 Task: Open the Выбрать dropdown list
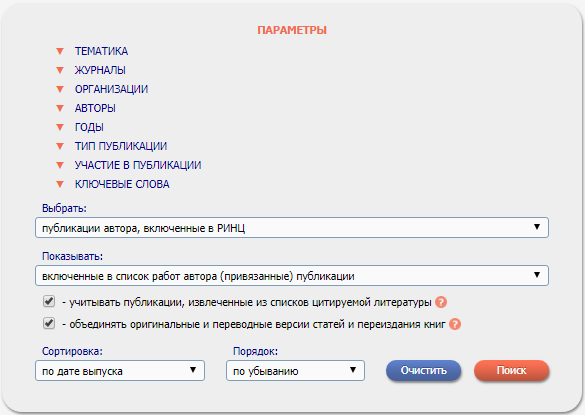tap(292, 227)
